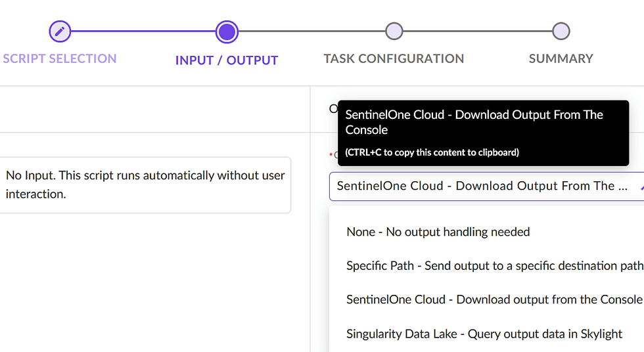This screenshot has width=644, height=352.
Task: Click the filled Input/Output step circle
Action: [x=227, y=31]
